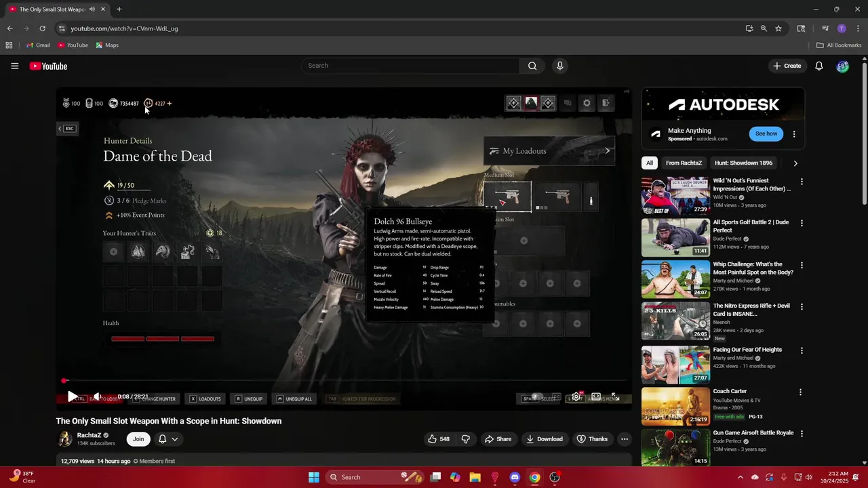Open options for All Sports Golf Battle 2

point(802,223)
